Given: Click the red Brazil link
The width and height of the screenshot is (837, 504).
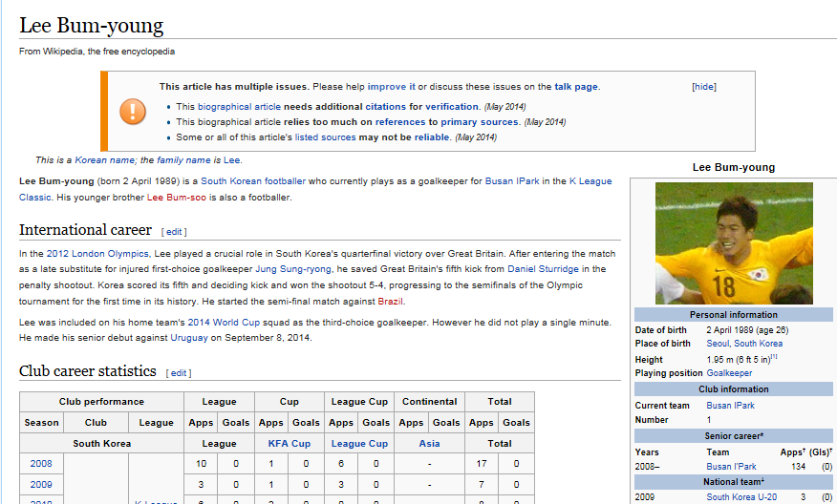Looking at the screenshot, I should pos(391,302).
